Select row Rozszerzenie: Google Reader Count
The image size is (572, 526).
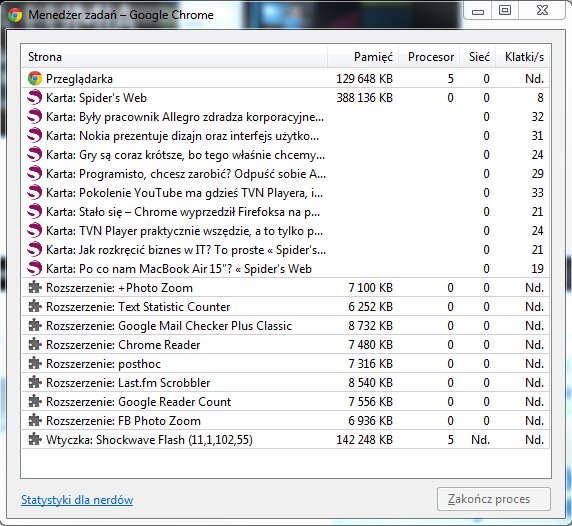point(286,401)
